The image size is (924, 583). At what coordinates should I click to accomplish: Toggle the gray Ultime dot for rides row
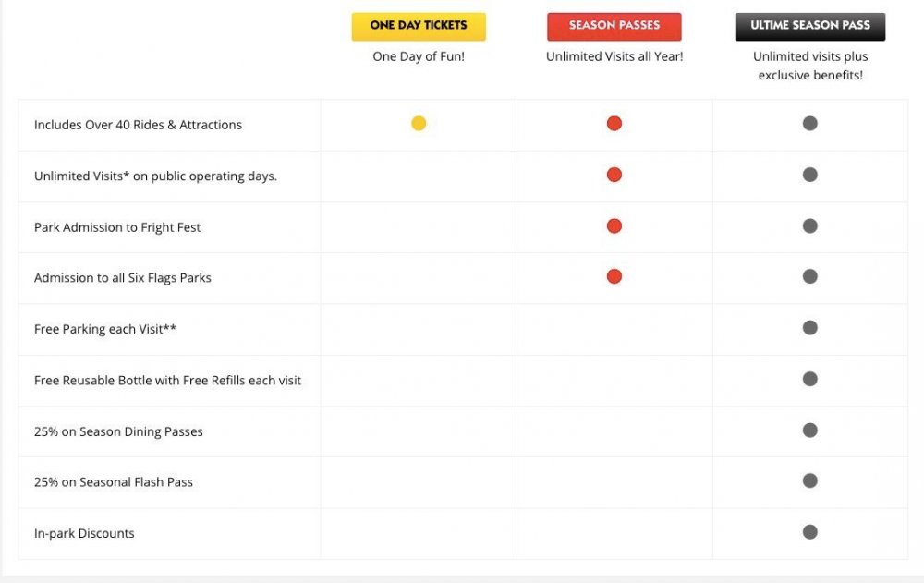(x=809, y=122)
